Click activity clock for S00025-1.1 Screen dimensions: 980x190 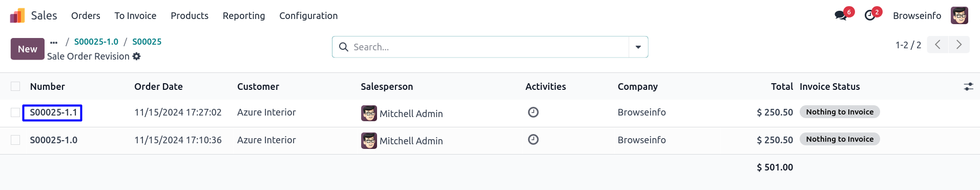(533, 112)
